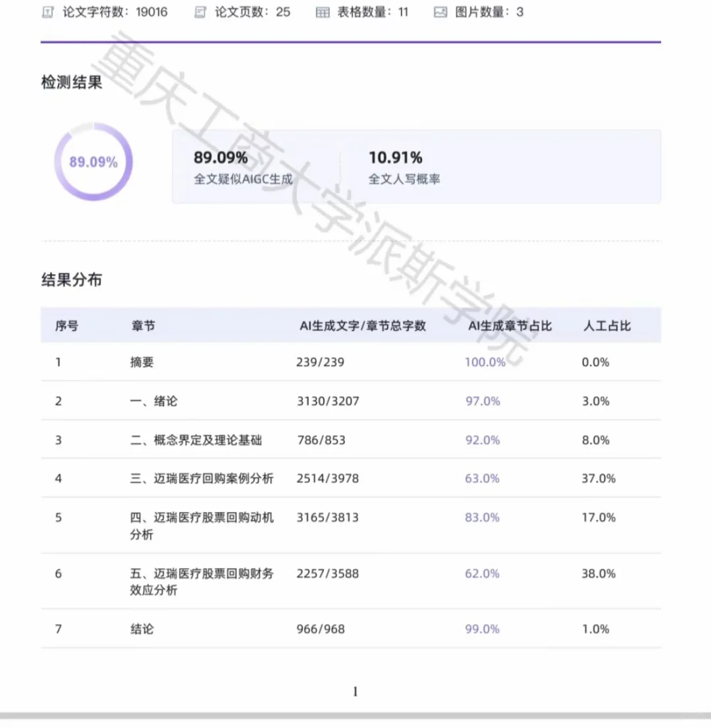
Task: Click the 63.0% AI ratio value
Action: [x=483, y=479]
